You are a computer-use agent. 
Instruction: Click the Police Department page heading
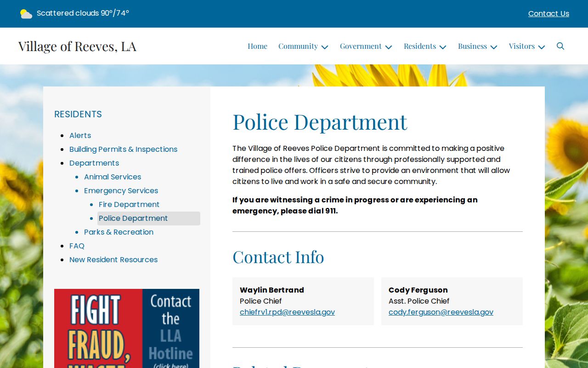(320, 122)
